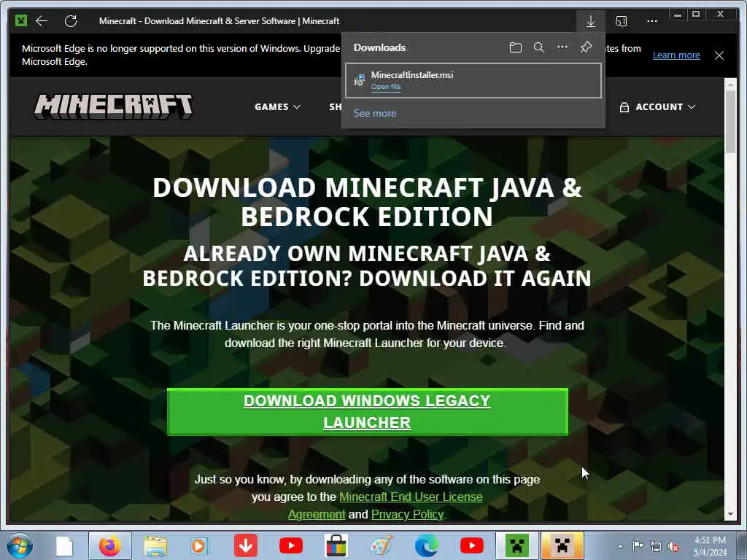This screenshot has width=747, height=560.
Task: Open the blank document taskbar icon
Action: pyautogui.click(x=64, y=546)
